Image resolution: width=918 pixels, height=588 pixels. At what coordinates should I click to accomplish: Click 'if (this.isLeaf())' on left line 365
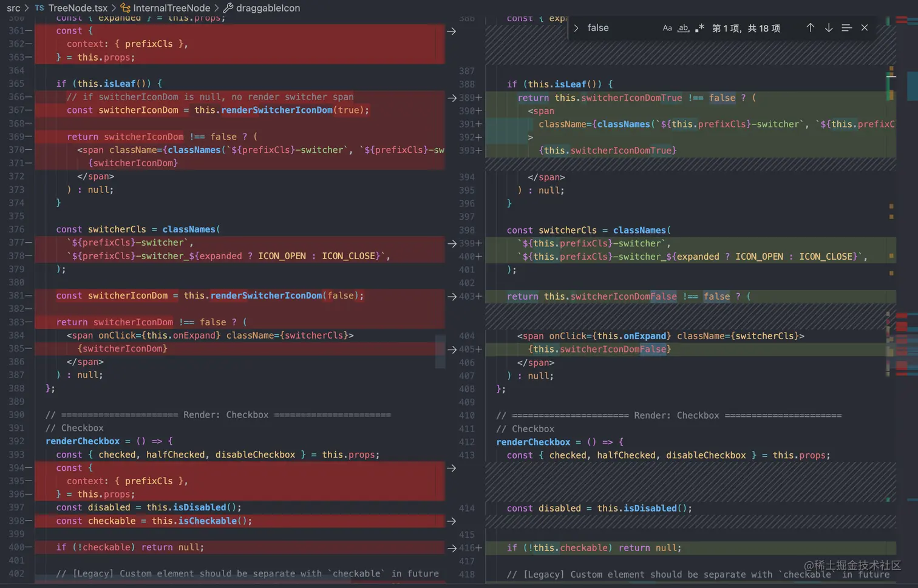104,84
